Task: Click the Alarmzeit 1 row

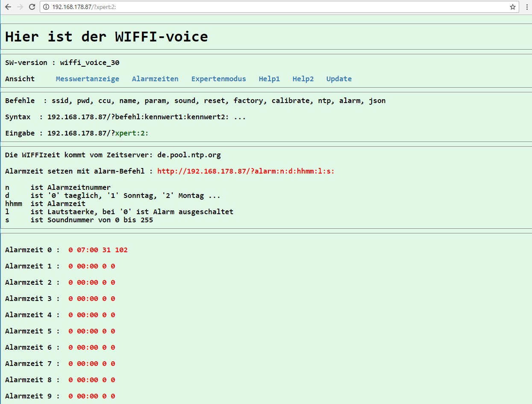Action: point(60,266)
